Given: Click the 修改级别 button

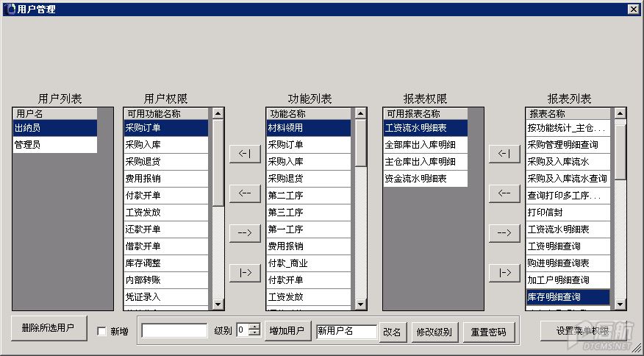Looking at the screenshot, I should pyautogui.click(x=434, y=332).
